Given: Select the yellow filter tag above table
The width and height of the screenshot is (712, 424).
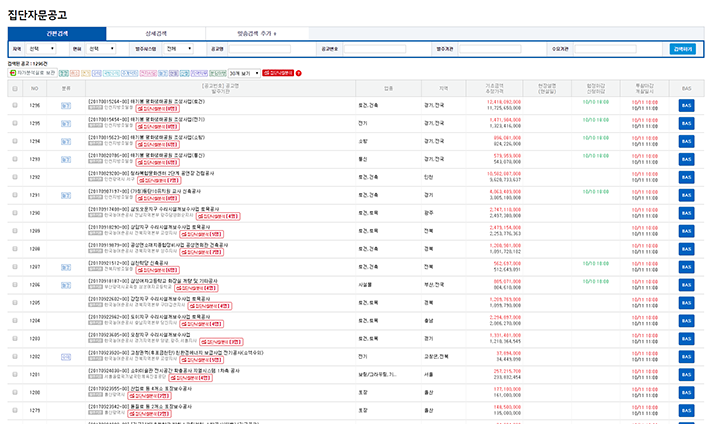Looking at the screenshot, I should coord(85,73).
